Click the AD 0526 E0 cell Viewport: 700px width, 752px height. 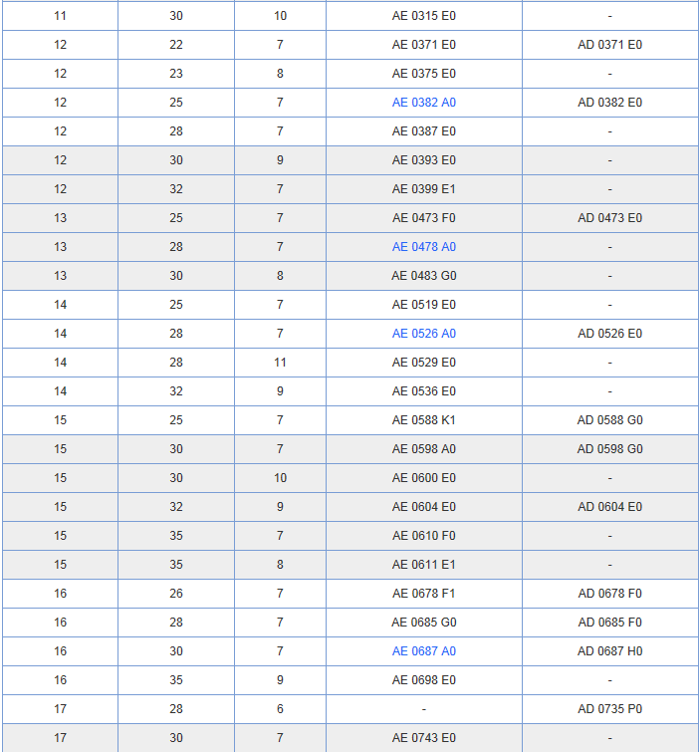coord(609,334)
